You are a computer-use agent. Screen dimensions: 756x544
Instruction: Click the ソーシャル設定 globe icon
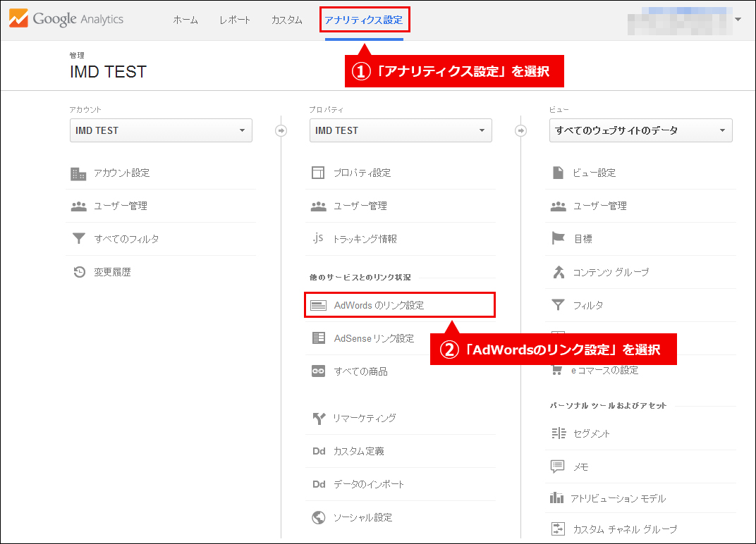(318, 517)
